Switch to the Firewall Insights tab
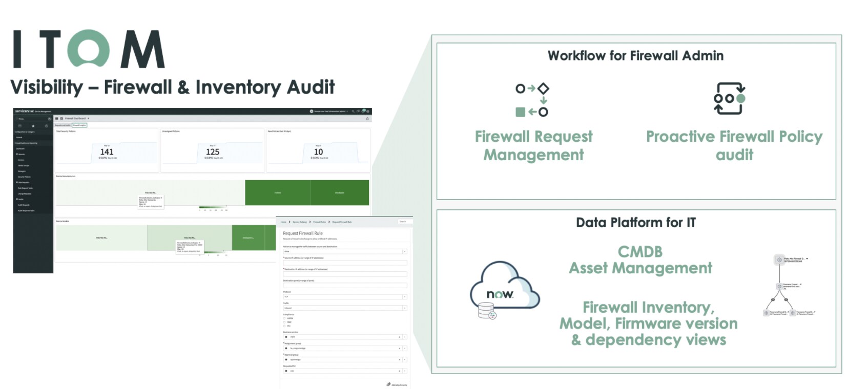Viewport: 868px width, 389px height. 79,125
